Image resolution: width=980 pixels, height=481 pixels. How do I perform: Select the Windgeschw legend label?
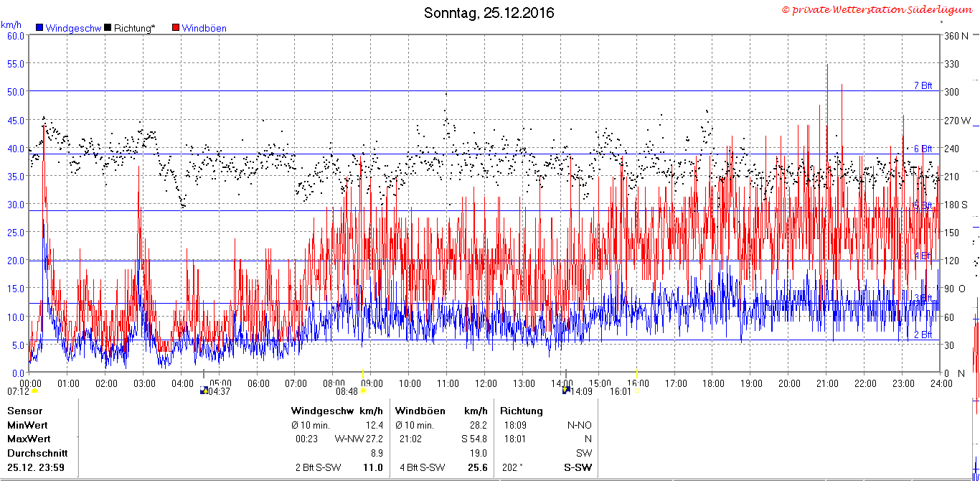(x=72, y=29)
